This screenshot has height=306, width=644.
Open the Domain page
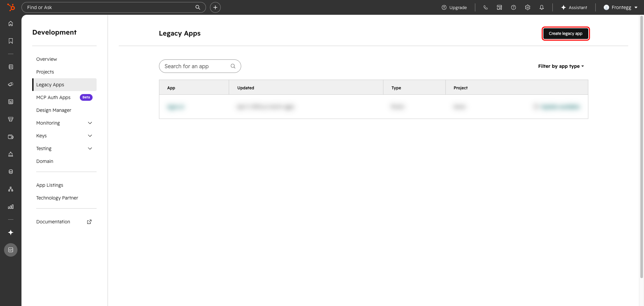point(45,161)
